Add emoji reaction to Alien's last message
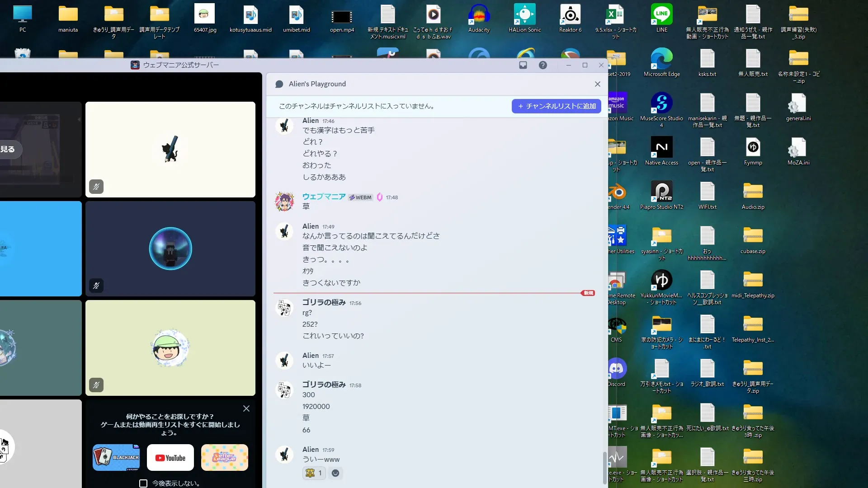The image size is (868, 488). point(335,473)
